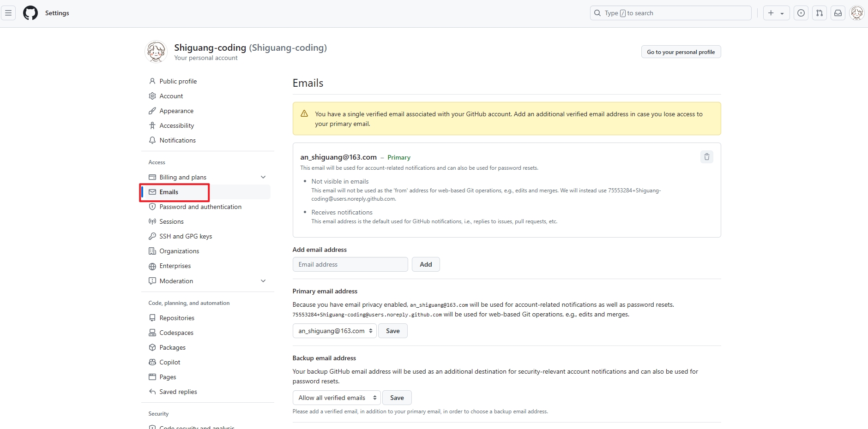This screenshot has height=429, width=868.
Task: Click the search magnifier icon
Action: pos(597,13)
